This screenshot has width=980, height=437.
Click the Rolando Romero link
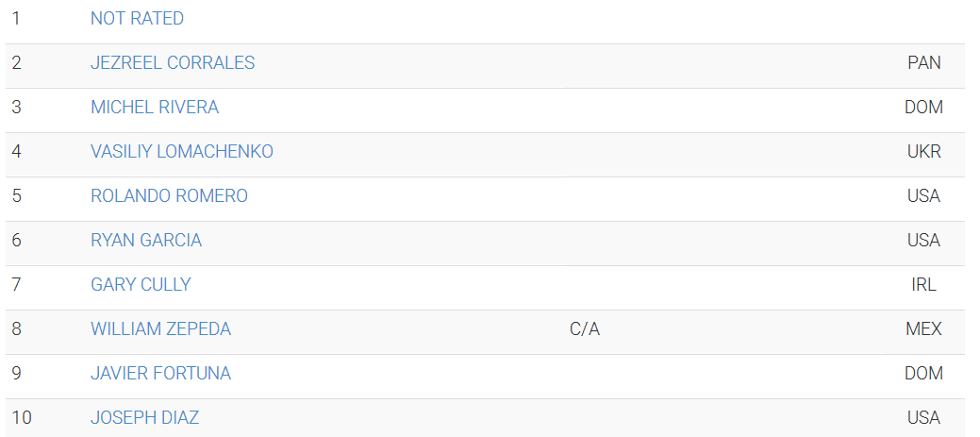170,196
